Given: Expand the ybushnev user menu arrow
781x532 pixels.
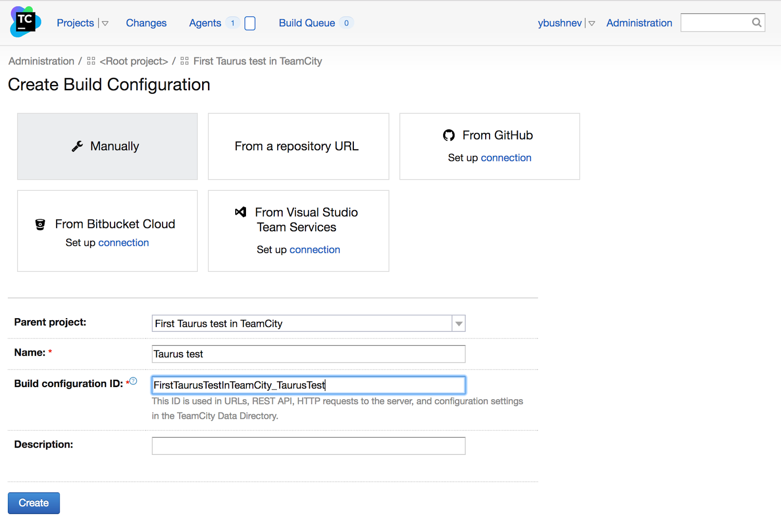Looking at the screenshot, I should [x=592, y=23].
